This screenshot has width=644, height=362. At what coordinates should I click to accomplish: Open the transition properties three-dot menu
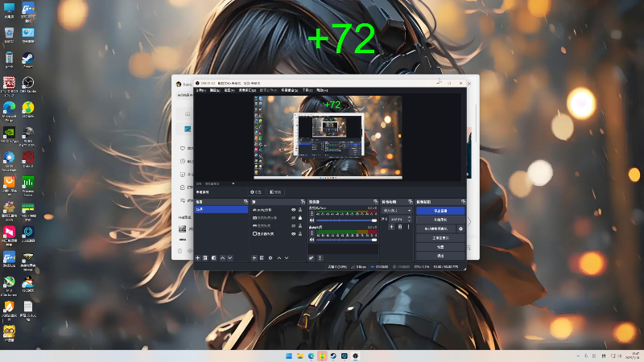[x=408, y=227]
